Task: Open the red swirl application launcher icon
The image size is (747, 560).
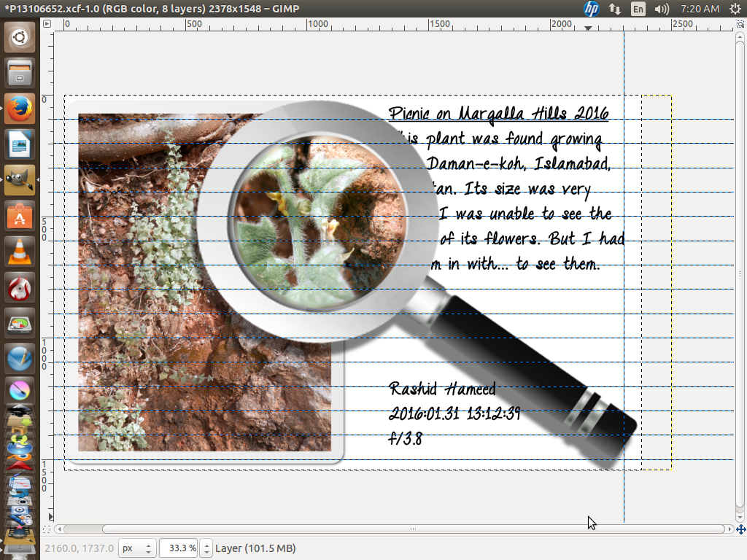Action: tap(20, 287)
